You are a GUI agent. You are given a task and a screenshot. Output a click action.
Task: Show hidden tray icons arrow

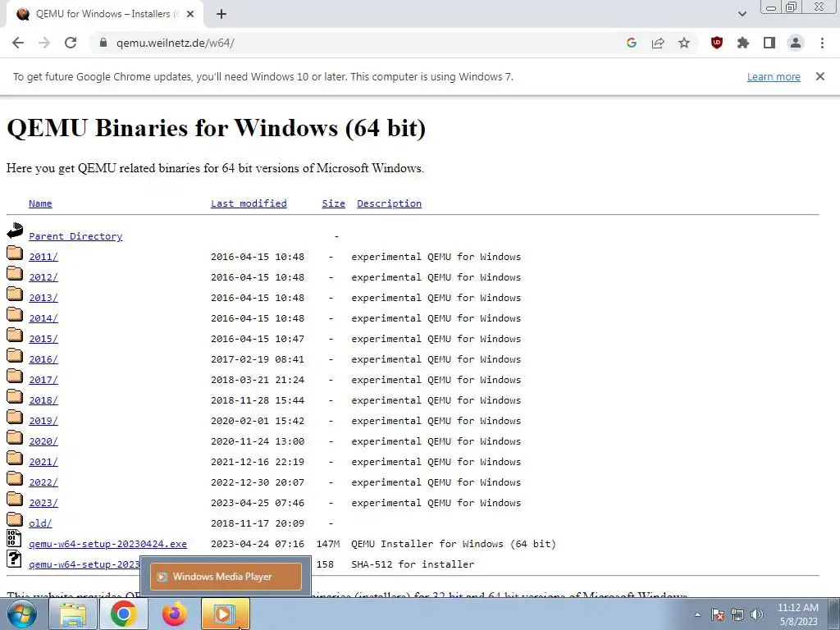click(x=697, y=614)
